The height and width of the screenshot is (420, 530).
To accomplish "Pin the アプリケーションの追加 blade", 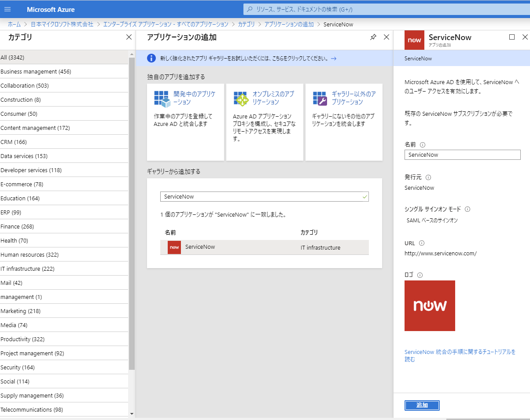I will click(x=373, y=37).
